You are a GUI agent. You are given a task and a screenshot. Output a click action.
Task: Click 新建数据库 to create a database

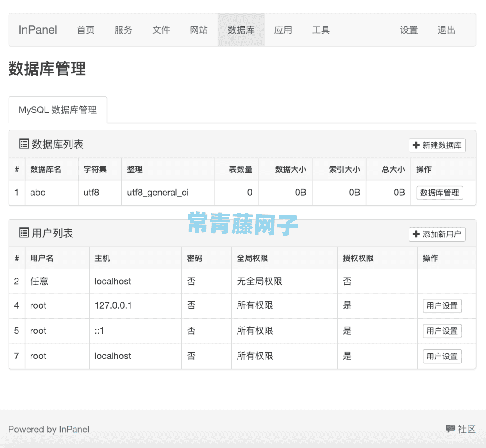(x=437, y=145)
